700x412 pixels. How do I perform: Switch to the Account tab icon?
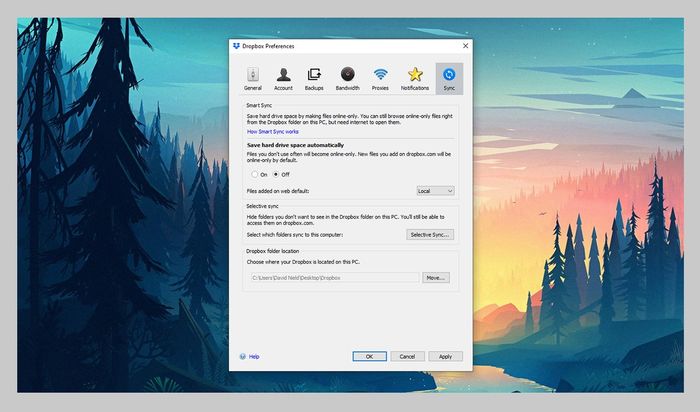[x=284, y=76]
